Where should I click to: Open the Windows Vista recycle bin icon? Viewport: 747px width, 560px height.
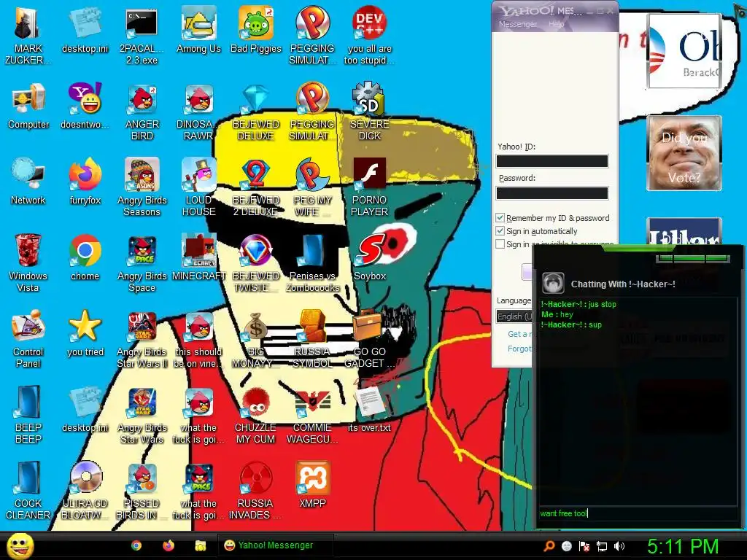[28, 262]
